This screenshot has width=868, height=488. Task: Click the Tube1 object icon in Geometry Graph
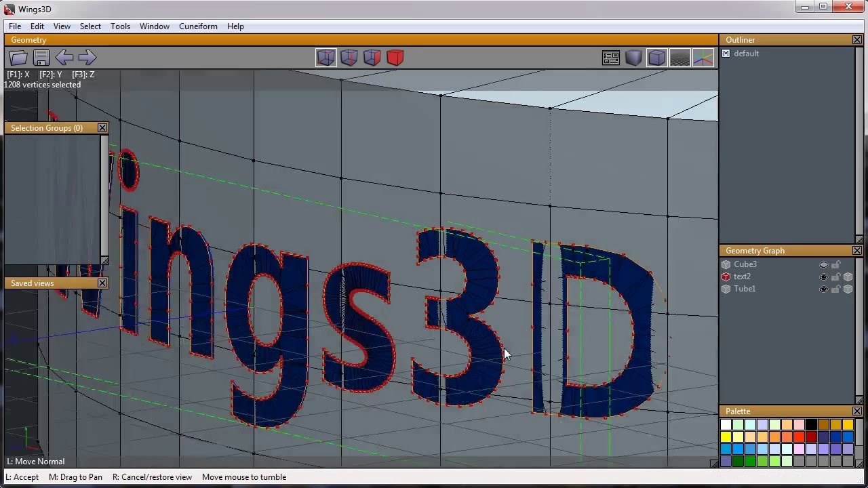726,289
